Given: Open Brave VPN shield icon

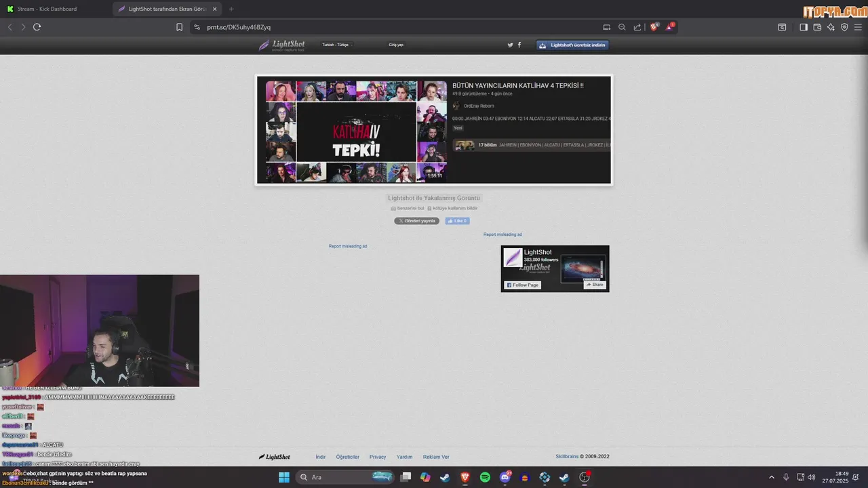Looking at the screenshot, I should coord(844,27).
